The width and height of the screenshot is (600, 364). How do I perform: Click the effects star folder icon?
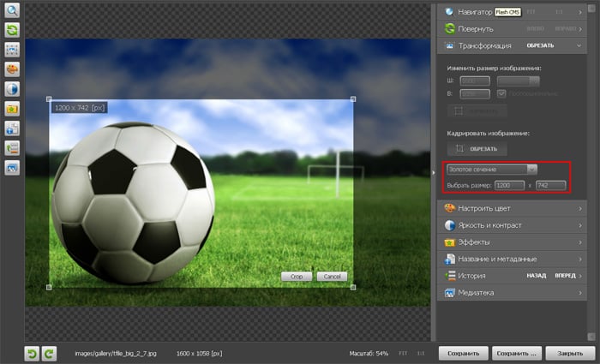point(13,109)
